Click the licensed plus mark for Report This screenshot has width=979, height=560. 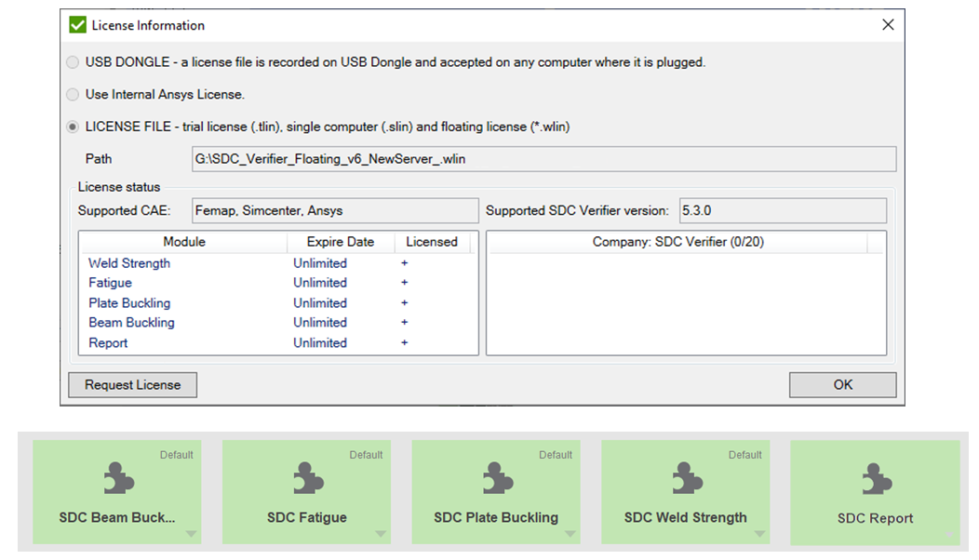405,342
